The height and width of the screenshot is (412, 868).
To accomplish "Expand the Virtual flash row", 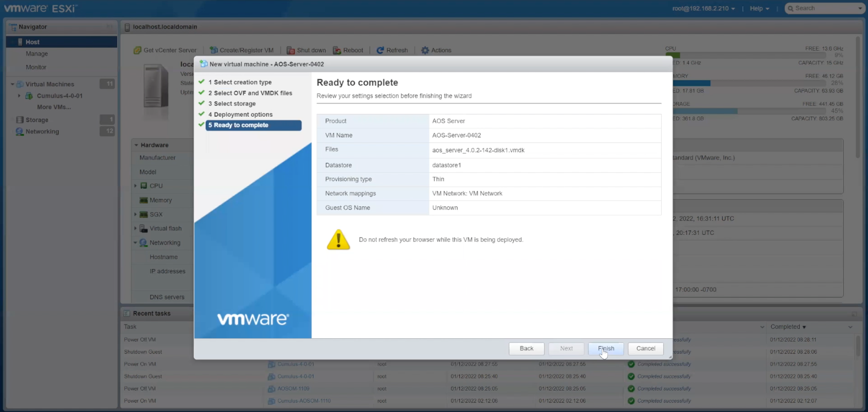I will click(135, 228).
